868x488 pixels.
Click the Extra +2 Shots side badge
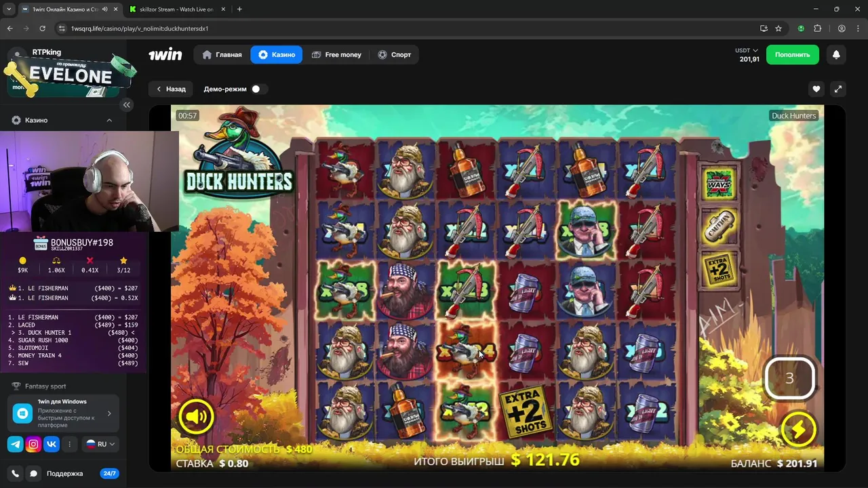718,270
